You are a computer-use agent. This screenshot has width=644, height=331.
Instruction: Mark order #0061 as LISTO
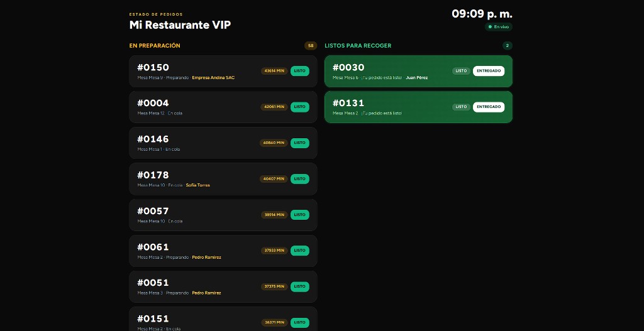click(300, 251)
